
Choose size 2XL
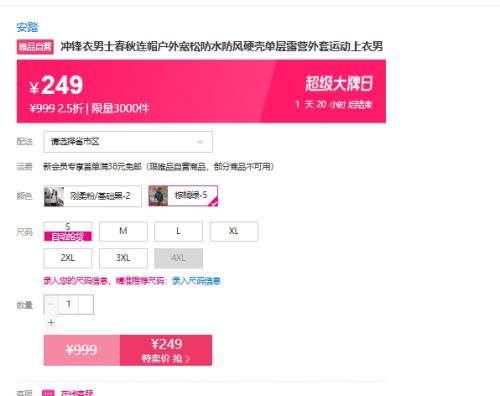pyautogui.click(x=68, y=258)
